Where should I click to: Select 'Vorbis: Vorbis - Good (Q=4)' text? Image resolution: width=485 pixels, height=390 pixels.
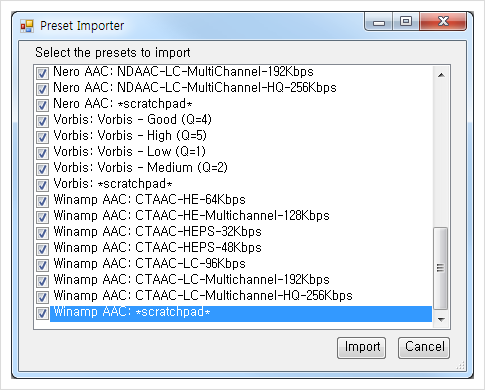click(x=132, y=120)
